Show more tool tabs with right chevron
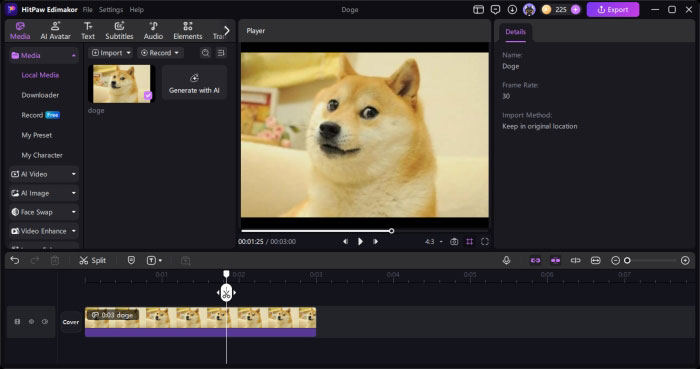 click(x=227, y=30)
